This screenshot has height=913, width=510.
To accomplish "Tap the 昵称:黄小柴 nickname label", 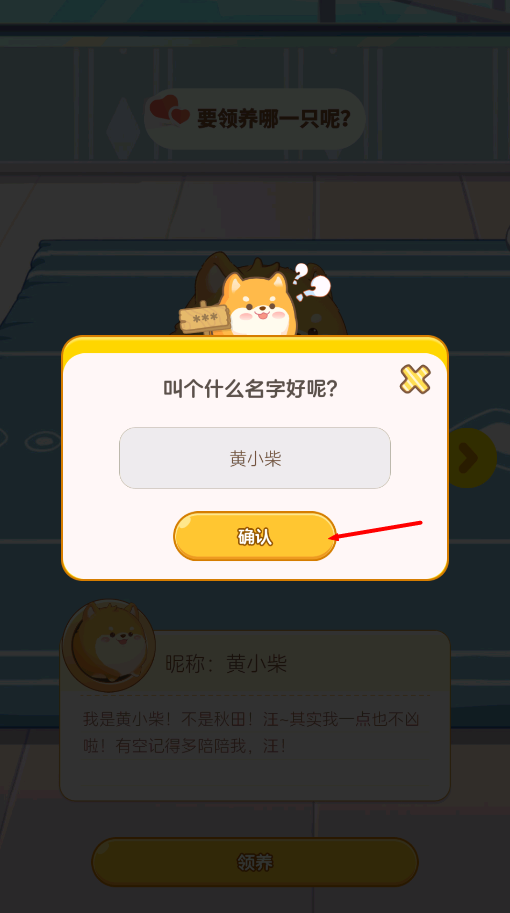I will point(226,664).
